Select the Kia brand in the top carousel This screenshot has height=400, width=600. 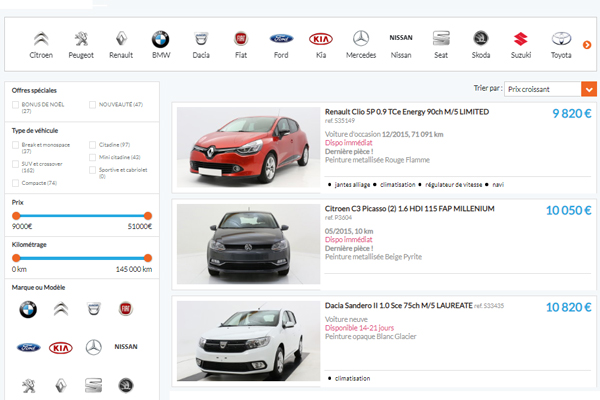click(x=321, y=44)
